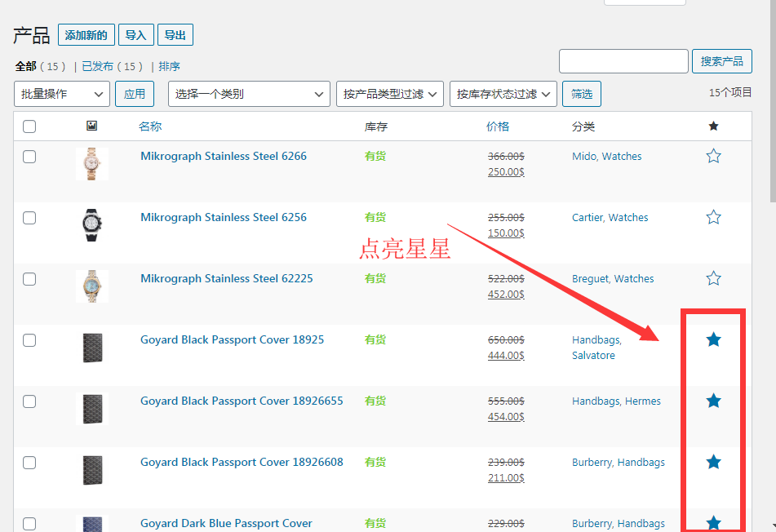Toggle featured star for Mikrograph Stainless Steel 6256
This screenshot has height=532, width=776.
pos(713,217)
